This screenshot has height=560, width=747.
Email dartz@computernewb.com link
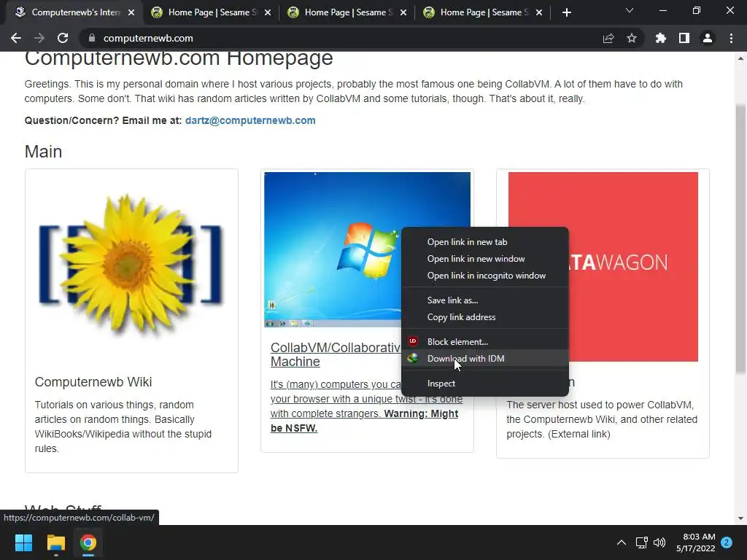coord(250,120)
